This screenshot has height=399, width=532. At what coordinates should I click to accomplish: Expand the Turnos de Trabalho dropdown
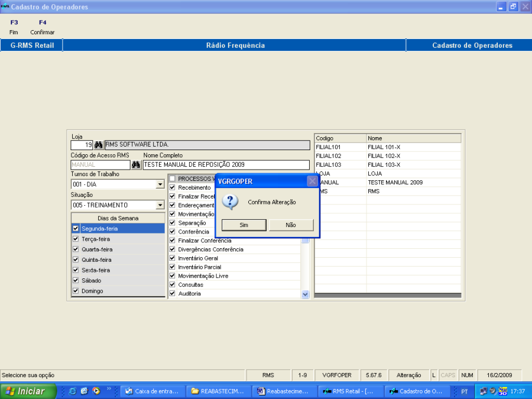coord(160,184)
